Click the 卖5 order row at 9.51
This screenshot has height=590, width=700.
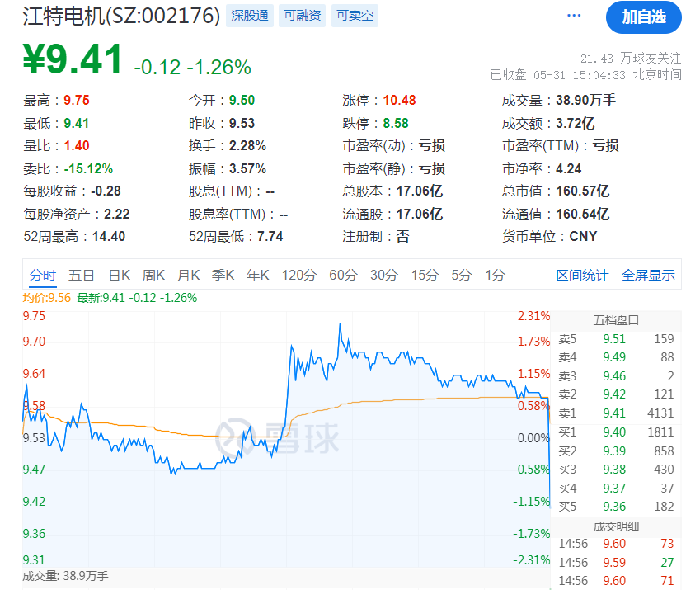[x=616, y=339]
